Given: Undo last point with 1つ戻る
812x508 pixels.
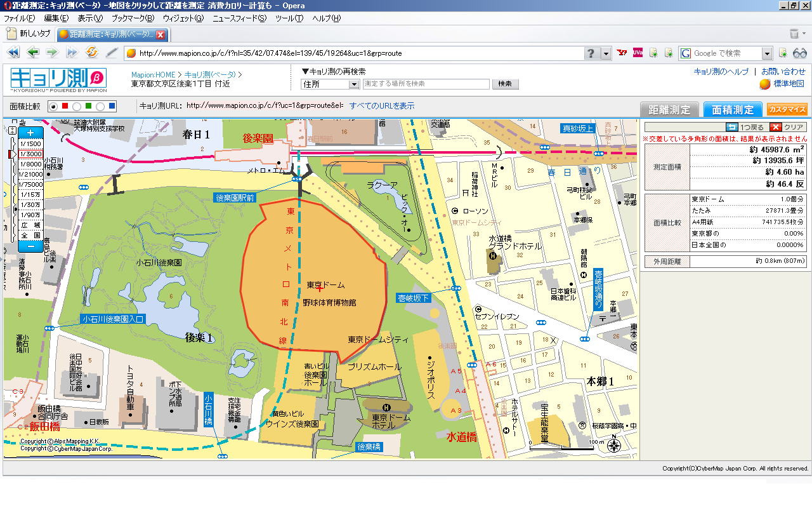Looking at the screenshot, I should tap(746, 127).
